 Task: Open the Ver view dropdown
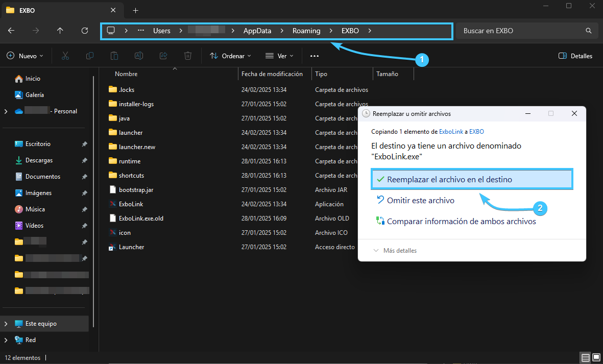click(280, 56)
